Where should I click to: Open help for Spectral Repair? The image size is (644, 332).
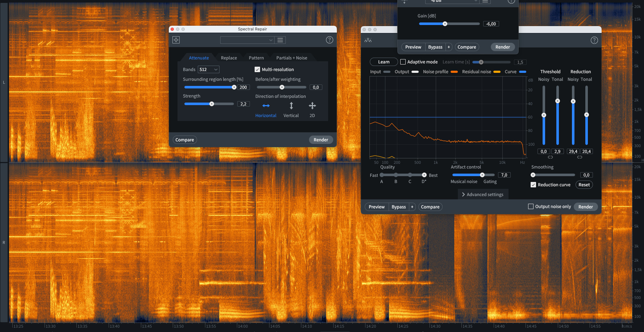tap(329, 40)
